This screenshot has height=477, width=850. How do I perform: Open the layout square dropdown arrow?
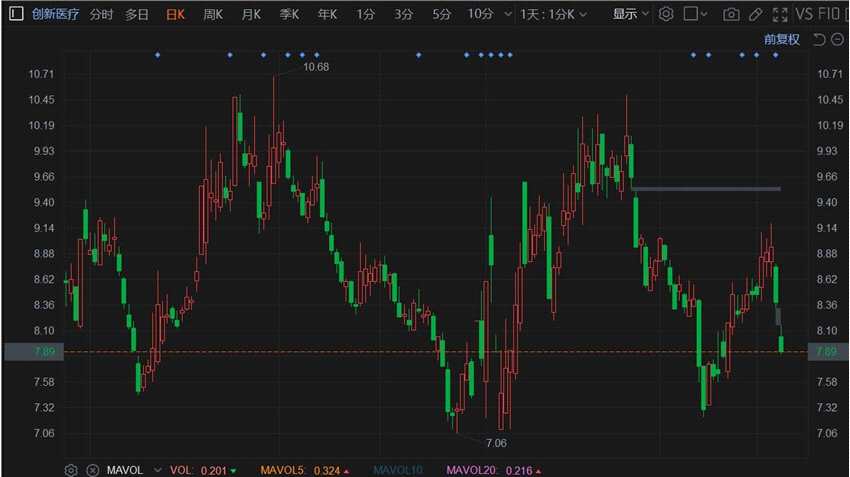[x=704, y=15]
